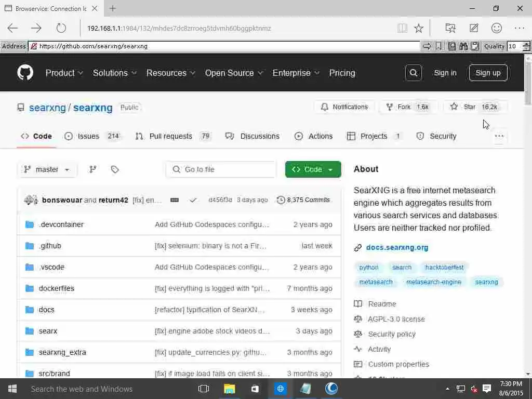Viewport: 532px width, 399px height.
Task: Open GitHub search magnifier button
Action: point(413,73)
